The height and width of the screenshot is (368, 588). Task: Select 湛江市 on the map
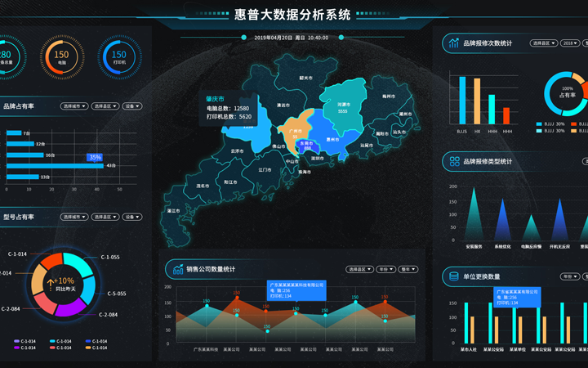[173, 211]
